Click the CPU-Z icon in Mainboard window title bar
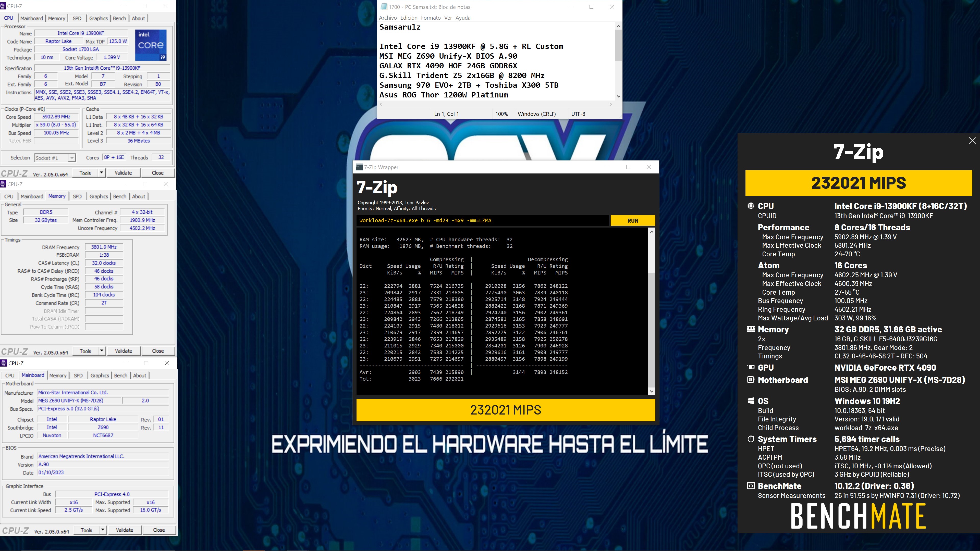 (4, 363)
